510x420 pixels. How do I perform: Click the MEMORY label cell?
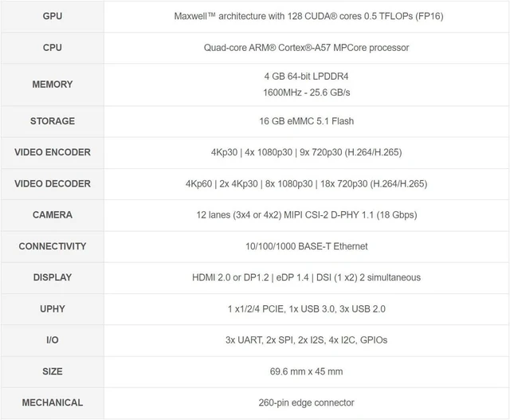click(x=53, y=84)
